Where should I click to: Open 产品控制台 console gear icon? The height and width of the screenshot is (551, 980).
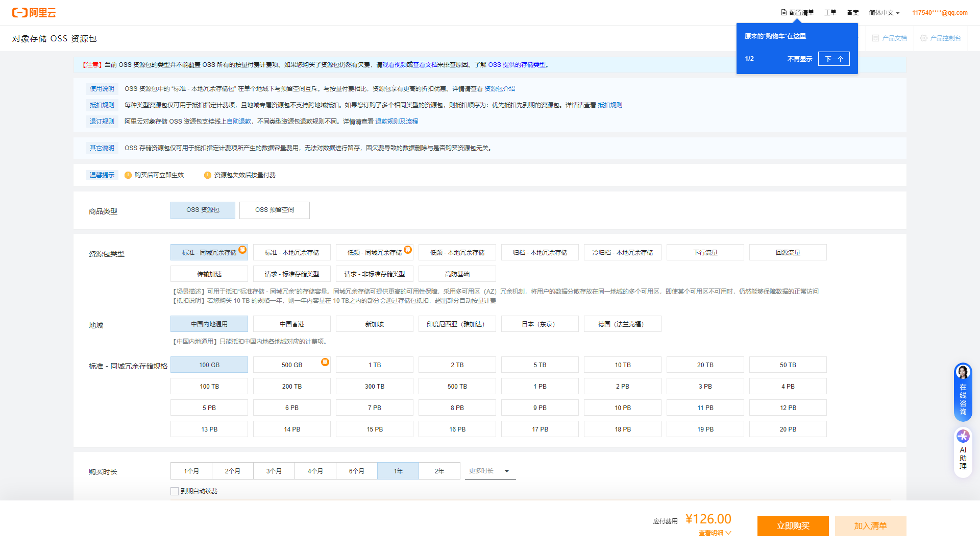tap(923, 38)
